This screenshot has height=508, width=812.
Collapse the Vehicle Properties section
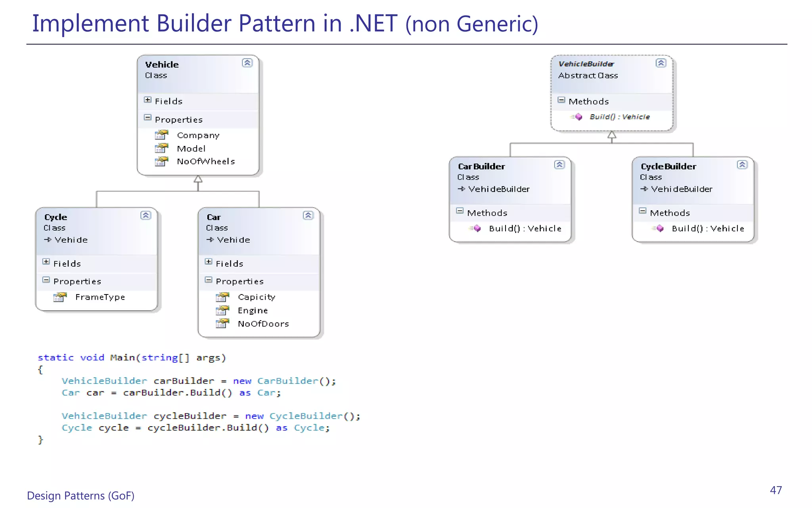pos(147,117)
